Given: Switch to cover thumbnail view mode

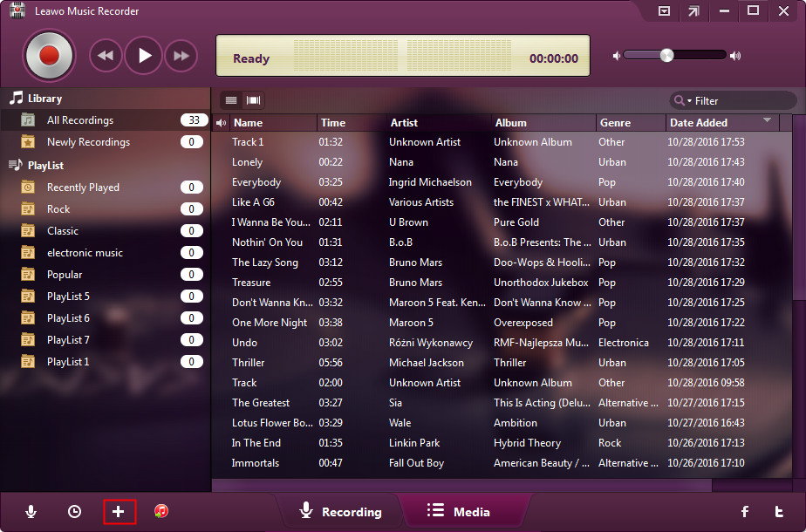Looking at the screenshot, I should pyautogui.click(x=254, y=100).
